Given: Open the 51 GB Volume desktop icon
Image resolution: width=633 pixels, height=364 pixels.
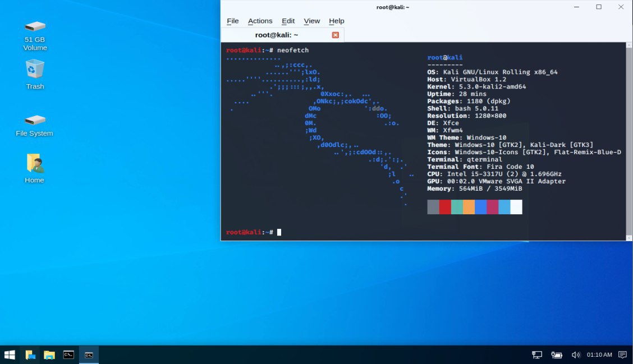Looking at the screenshot, I should [35, 35].
